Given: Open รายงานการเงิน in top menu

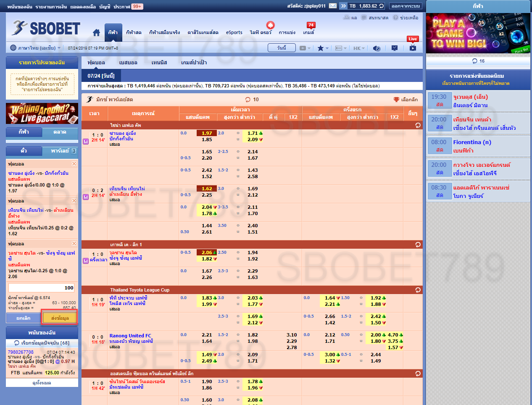Looking at the screenshot, I should 51,6.
